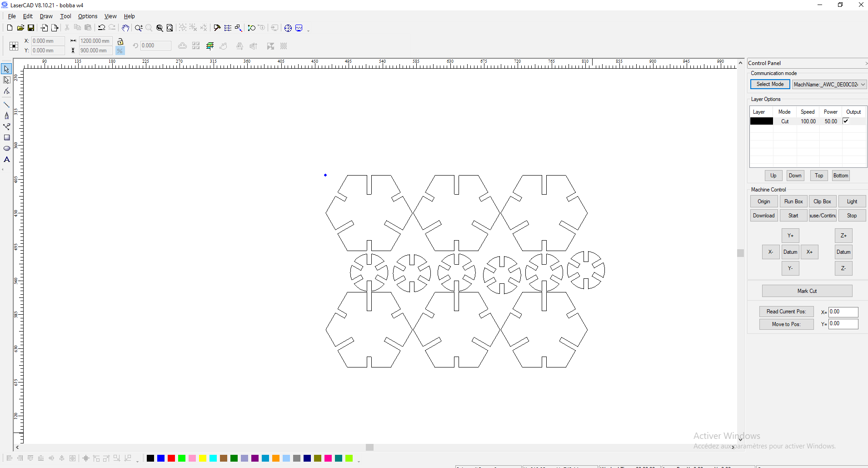Click the Read Current Pos button

786,312
